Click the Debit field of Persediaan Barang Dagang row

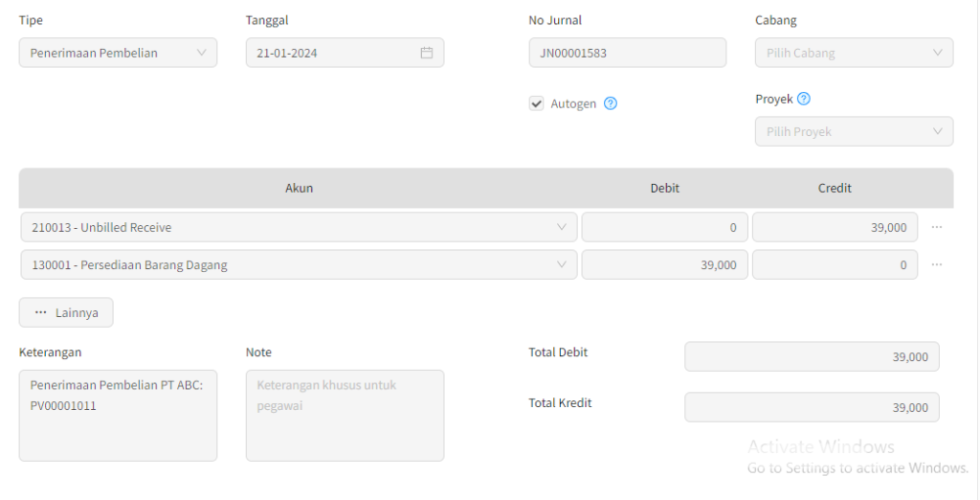[664, 265]
